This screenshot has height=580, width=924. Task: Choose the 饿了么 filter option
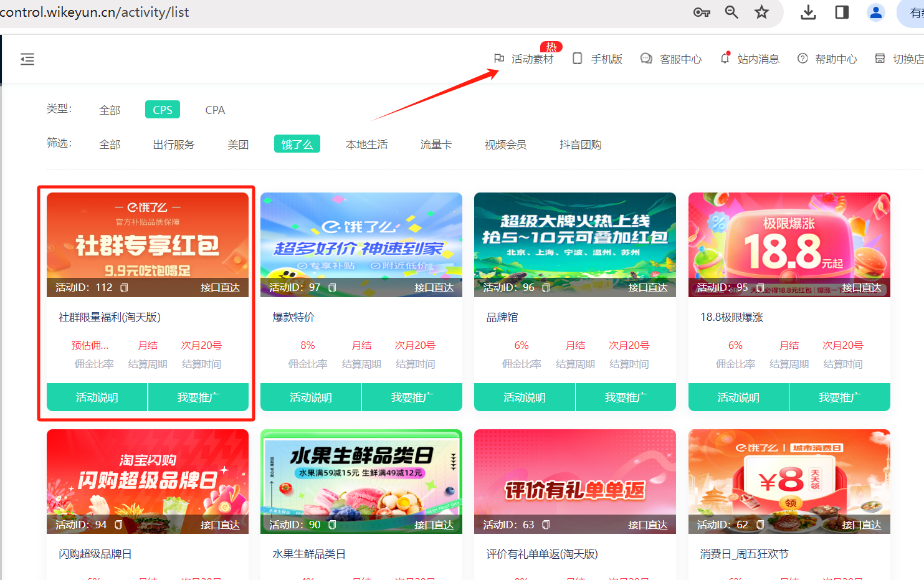pos(297,145)
